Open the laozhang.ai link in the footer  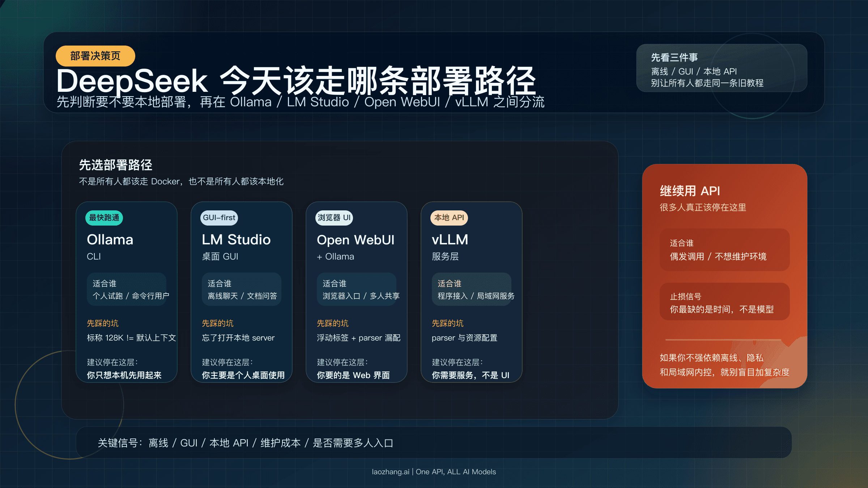(390, 472)
